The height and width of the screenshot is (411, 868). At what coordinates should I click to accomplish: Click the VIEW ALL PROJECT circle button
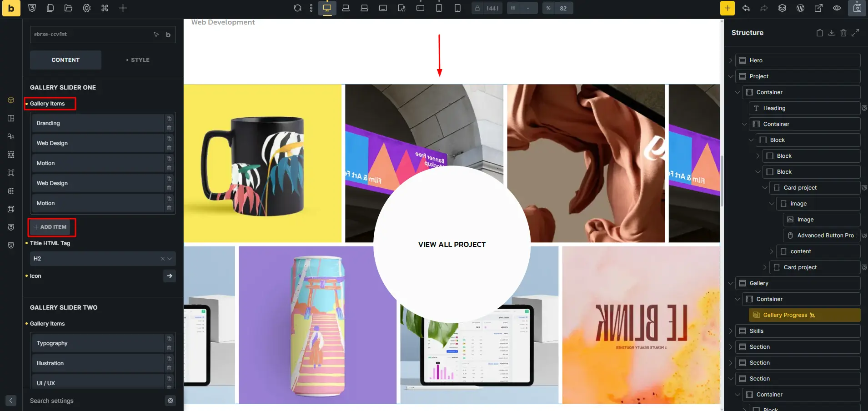click(x=452, y=245)
